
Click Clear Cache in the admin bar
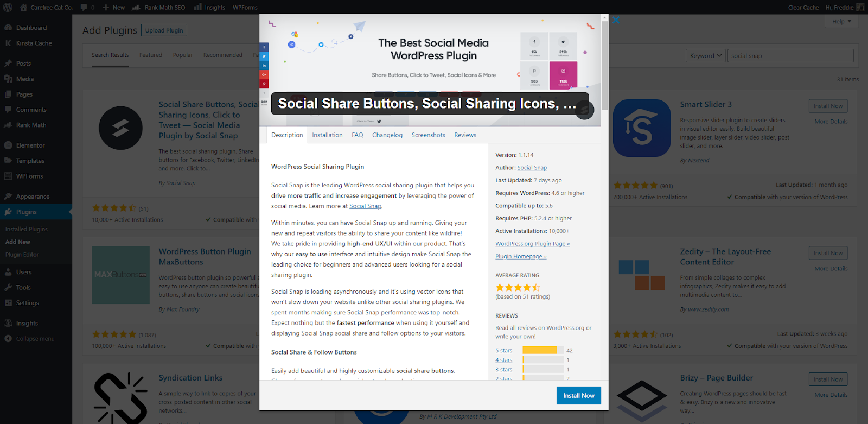tap(803, 8)
